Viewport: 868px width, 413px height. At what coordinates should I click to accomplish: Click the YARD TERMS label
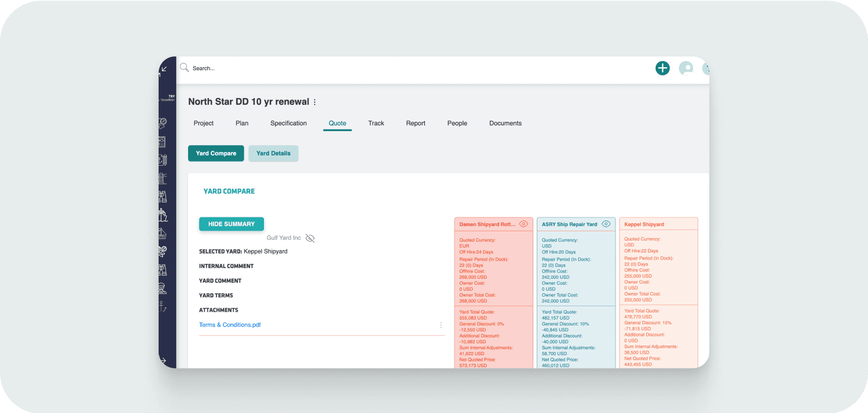(x=216, y=295)
